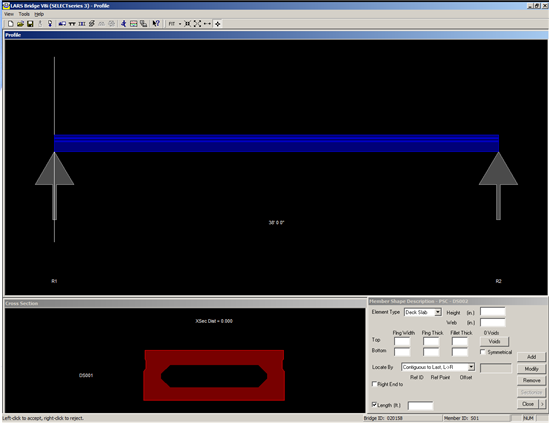Click the Modify button
This screenshot has height=423, width=549.
531,369
